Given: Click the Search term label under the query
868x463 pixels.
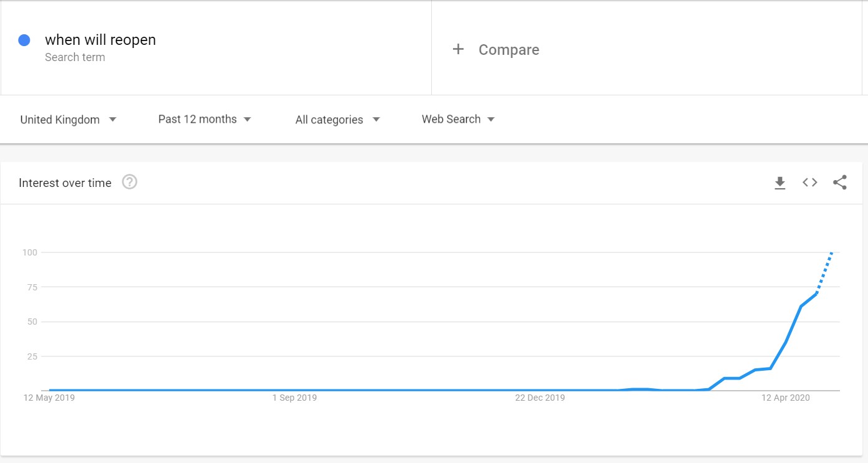Looking at the screenshot, I should [x=75, y=57].
